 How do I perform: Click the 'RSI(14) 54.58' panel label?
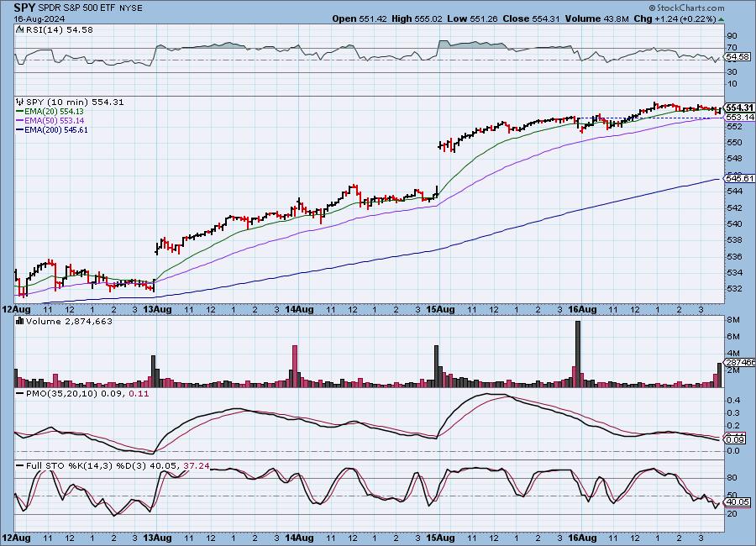[x=59, y=29]
